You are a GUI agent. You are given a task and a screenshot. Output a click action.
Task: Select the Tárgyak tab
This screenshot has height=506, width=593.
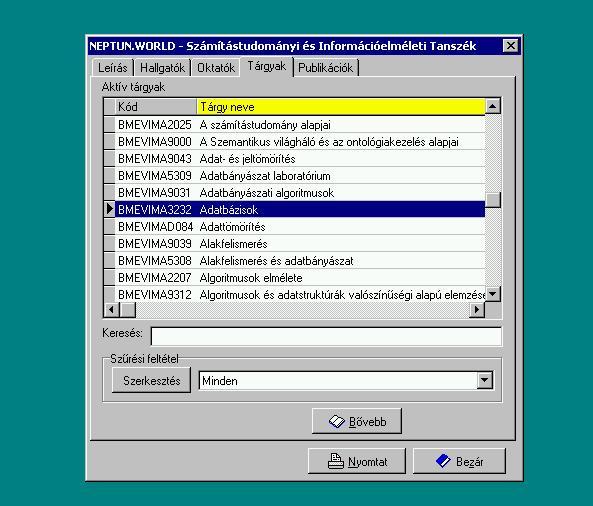pos(267,66)
